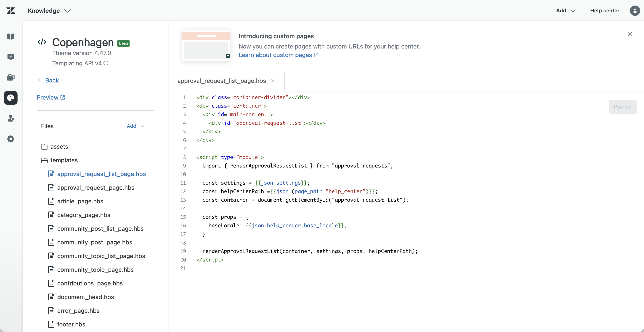Click line number 21 in editor gutter
644x332 pixels.
[183, 268]
